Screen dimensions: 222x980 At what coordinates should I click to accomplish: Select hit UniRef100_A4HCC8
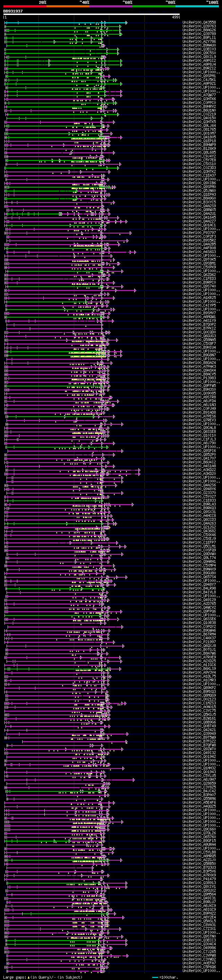[199, 516]
